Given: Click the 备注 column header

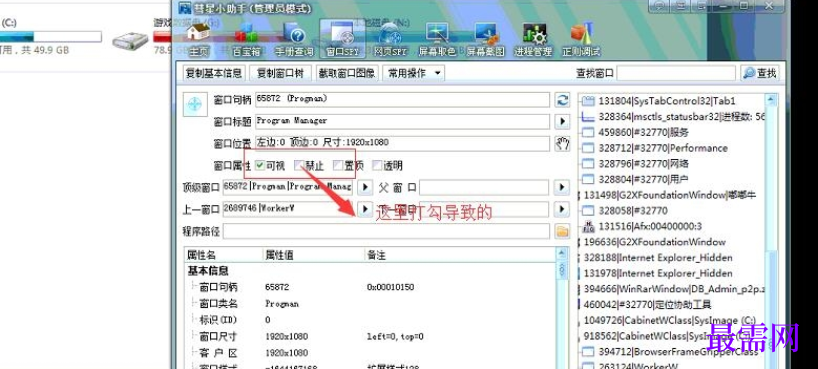Looking at the screenshot, I should point(459,255).
